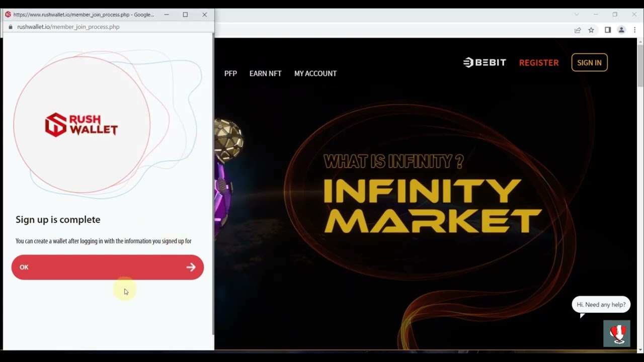Viewport: 644px width, 362px height.
Task: Close the Rush Wallet popup window
Action: pyautogui.click(x=205, y=15)
